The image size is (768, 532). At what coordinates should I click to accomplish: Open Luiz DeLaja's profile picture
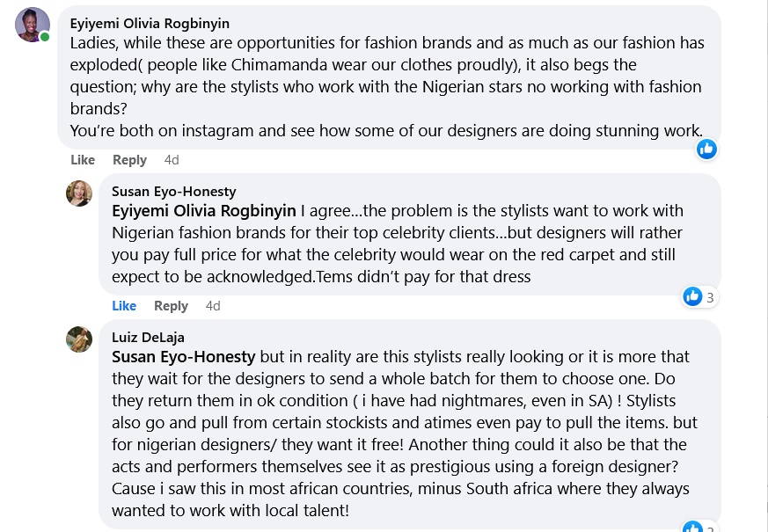[x=79, y=339]
